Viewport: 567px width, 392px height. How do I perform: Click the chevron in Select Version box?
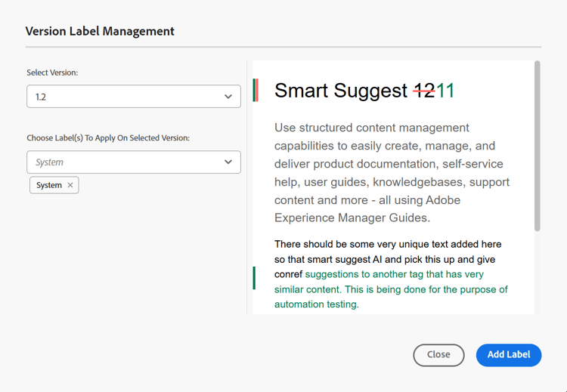point(228,97)
